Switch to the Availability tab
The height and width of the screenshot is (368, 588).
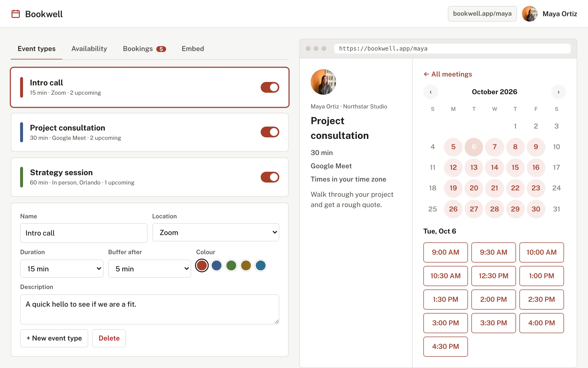(89, 49)
